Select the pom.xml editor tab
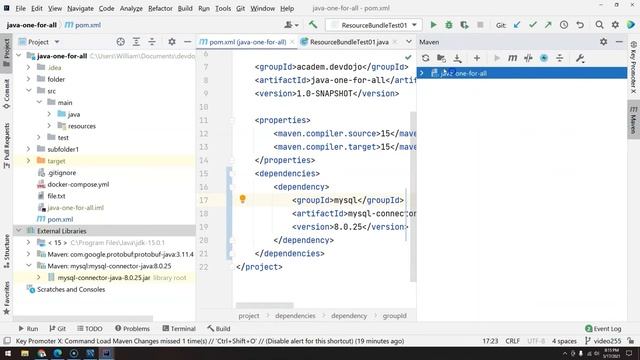The image size is (640, 360). 247,42
